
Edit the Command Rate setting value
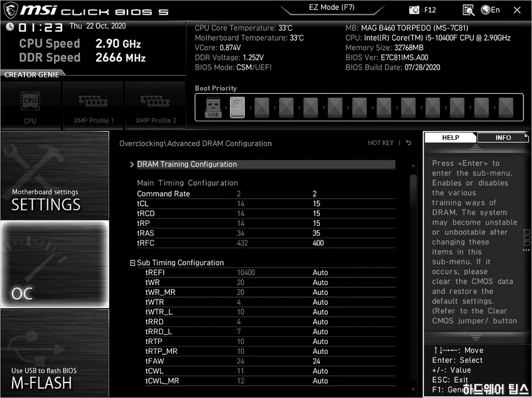pos(314,194)
